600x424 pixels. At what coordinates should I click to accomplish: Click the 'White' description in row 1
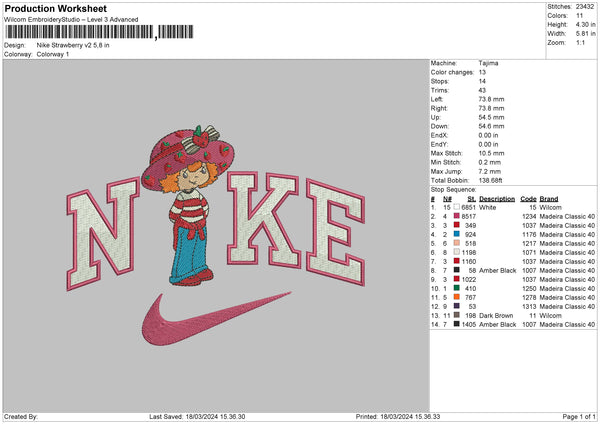coord(488,207)
